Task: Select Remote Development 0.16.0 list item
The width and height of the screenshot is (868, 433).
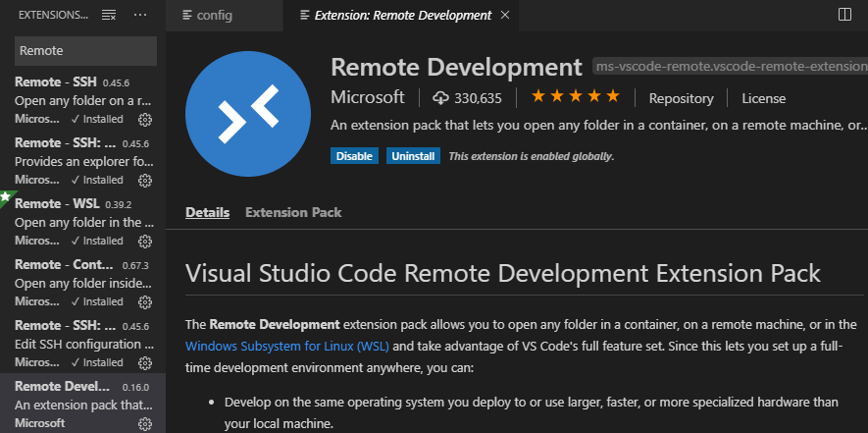Action: click(83, 404)
